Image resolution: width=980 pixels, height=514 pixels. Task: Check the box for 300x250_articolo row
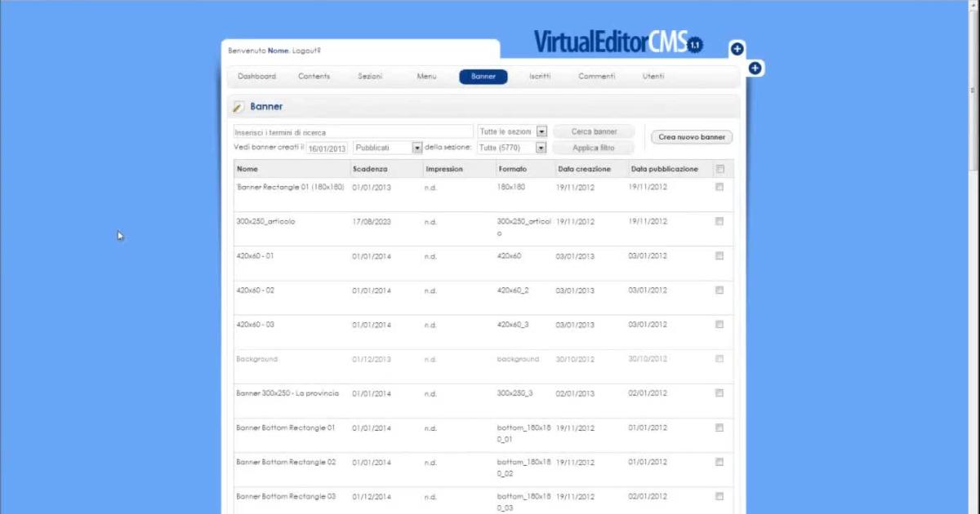719,221
